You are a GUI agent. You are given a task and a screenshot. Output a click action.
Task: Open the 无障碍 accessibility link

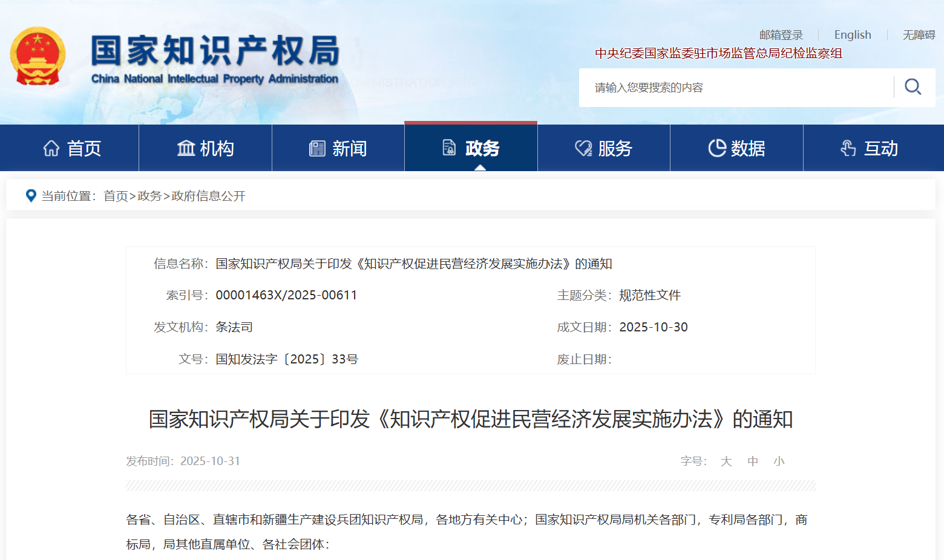coord(919,35)
